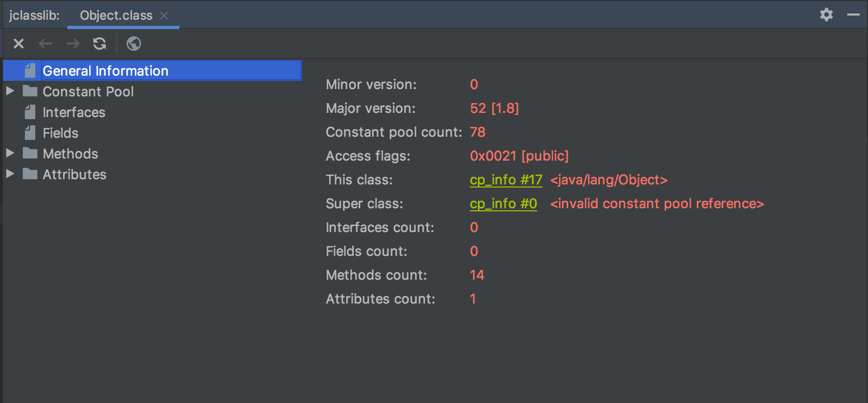Click the hide panel minimize icon

853,15
